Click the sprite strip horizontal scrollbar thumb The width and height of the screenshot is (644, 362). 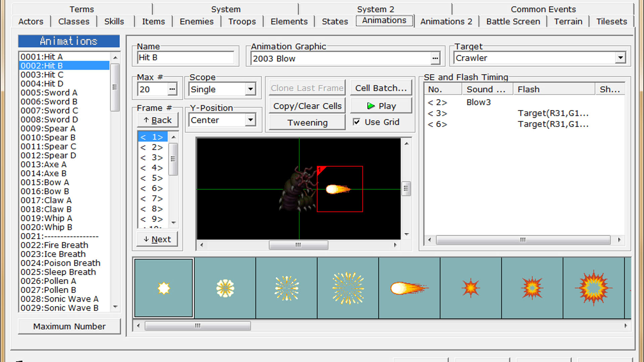[198, 326]
